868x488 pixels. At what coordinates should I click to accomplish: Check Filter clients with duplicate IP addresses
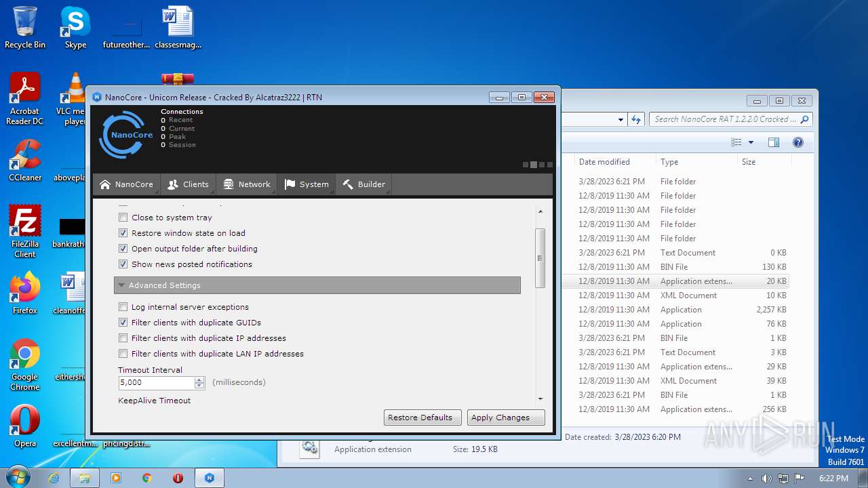pyautogui.click(x=123, y=338)
